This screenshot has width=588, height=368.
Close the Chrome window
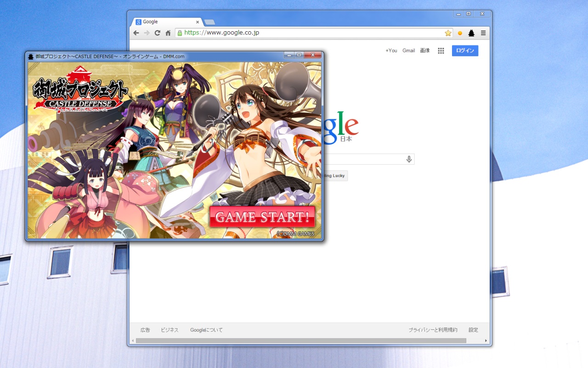point(482,14)
